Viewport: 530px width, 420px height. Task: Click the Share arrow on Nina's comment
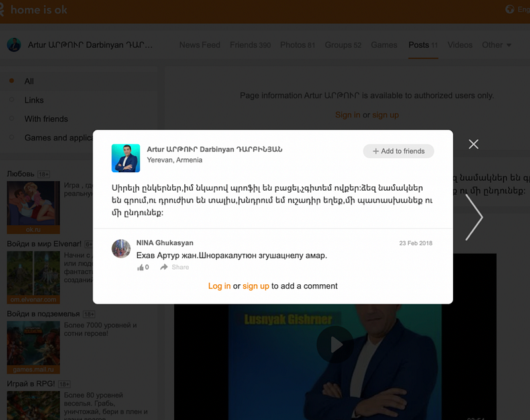[x=164, y=267]
